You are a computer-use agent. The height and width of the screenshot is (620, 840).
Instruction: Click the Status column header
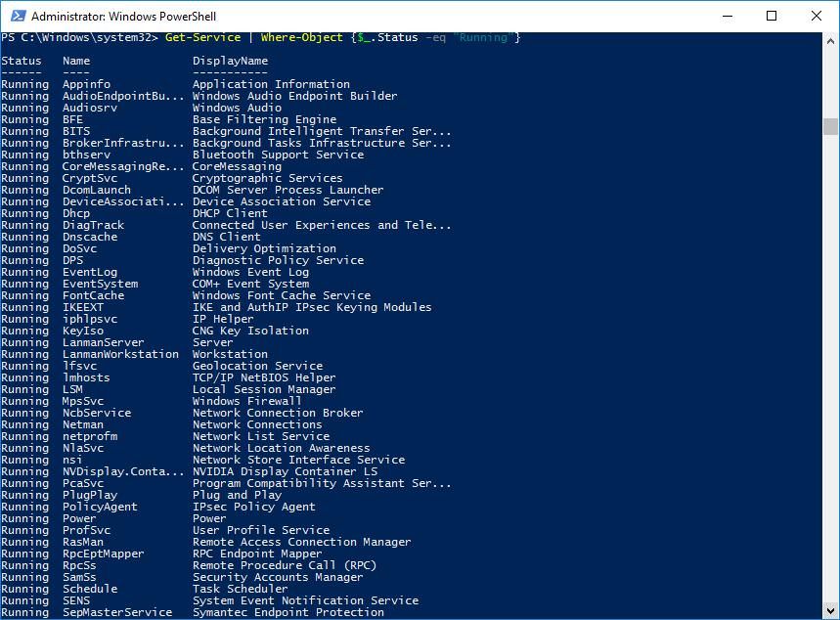[22, 61]
